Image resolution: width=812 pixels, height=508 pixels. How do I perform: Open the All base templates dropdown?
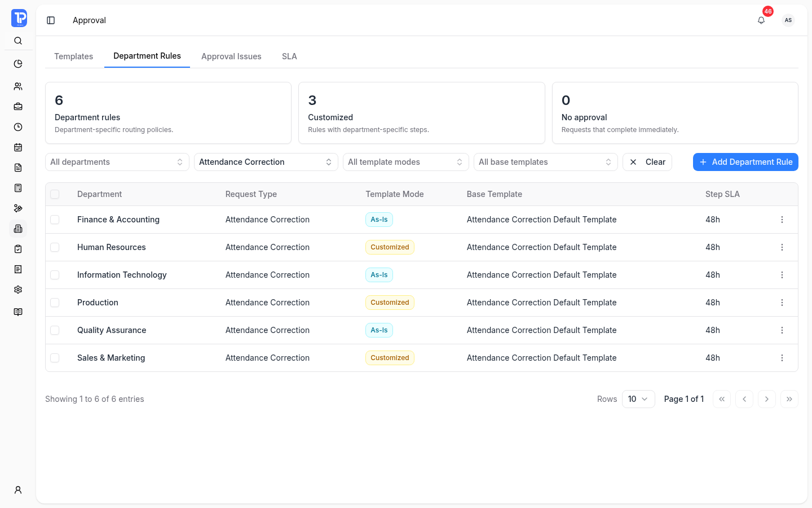tap(546, 162)
